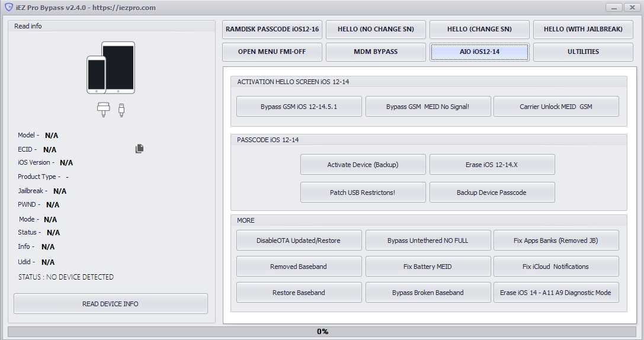Viewport: 644px width, 340px height.
Task: Click the Jailbreak N/A value
Action: [x=60, y=191]
